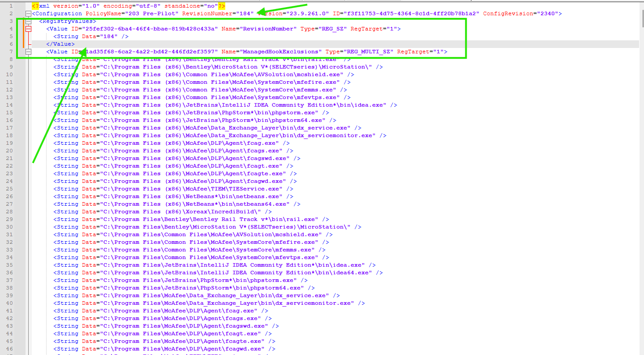This screenshot has width=644, height=355.
Task: Click RevisionNumber="184" in the Configuration tag
Action: 219,13
